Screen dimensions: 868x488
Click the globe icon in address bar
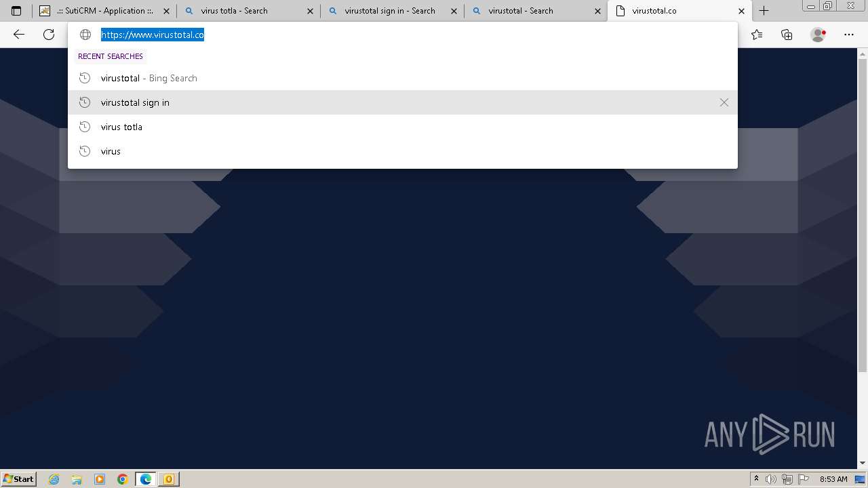85,35
